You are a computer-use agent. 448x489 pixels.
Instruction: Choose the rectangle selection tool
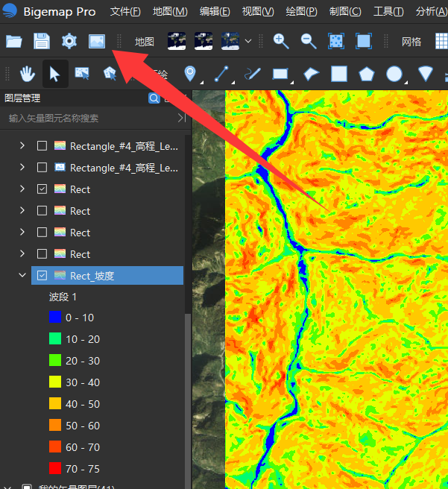(82, 74)
